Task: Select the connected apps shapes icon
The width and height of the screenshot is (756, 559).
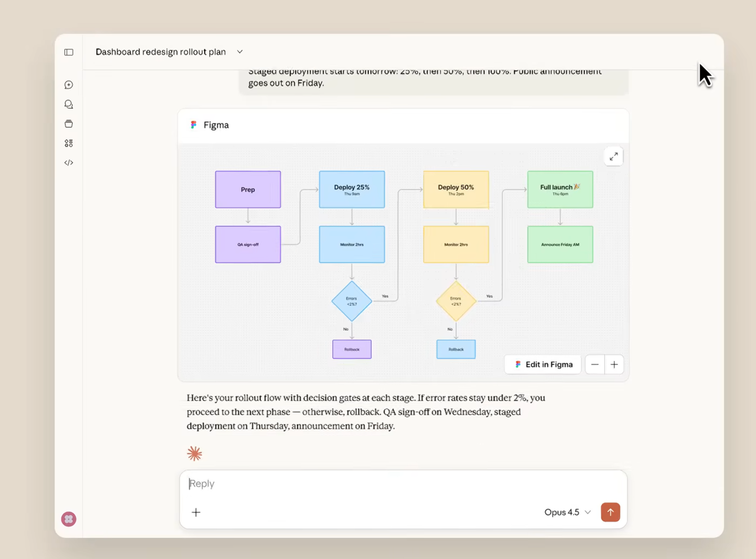Action: coord(68,143)
